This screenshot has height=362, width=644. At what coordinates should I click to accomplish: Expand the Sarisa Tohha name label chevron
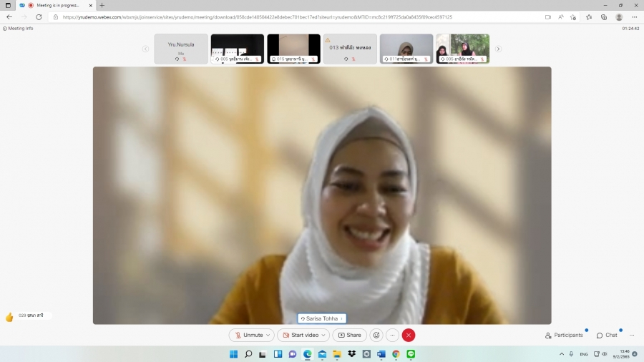(x=341, y=318)
